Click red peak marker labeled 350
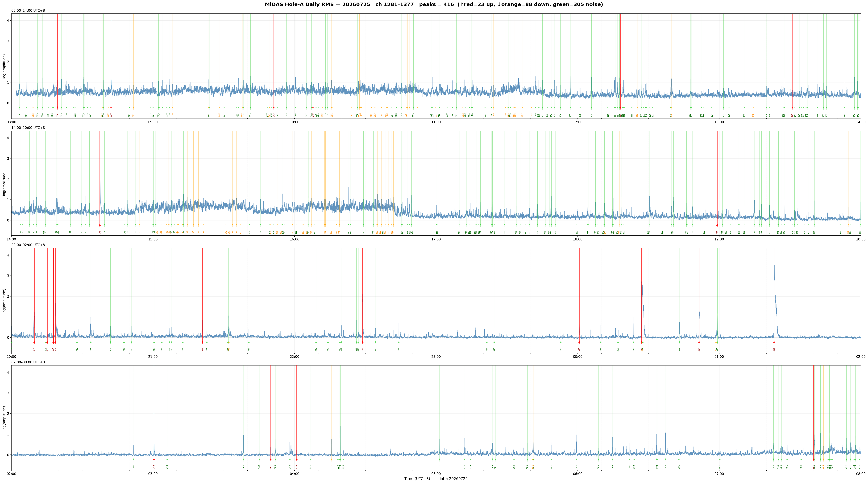 coord(579,342)
